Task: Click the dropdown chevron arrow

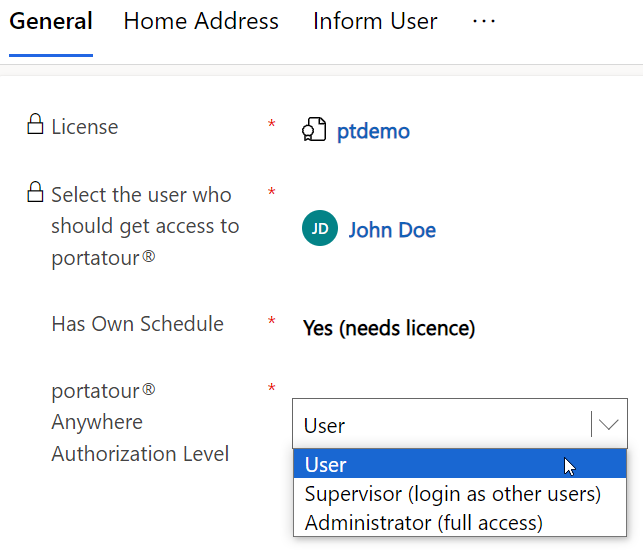Action: coord(609,424)
